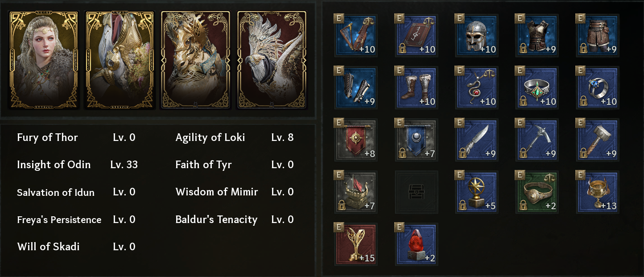Screen dimensions: 644x277
Task: Click the harp weapon icon
Action: (356, 35)
